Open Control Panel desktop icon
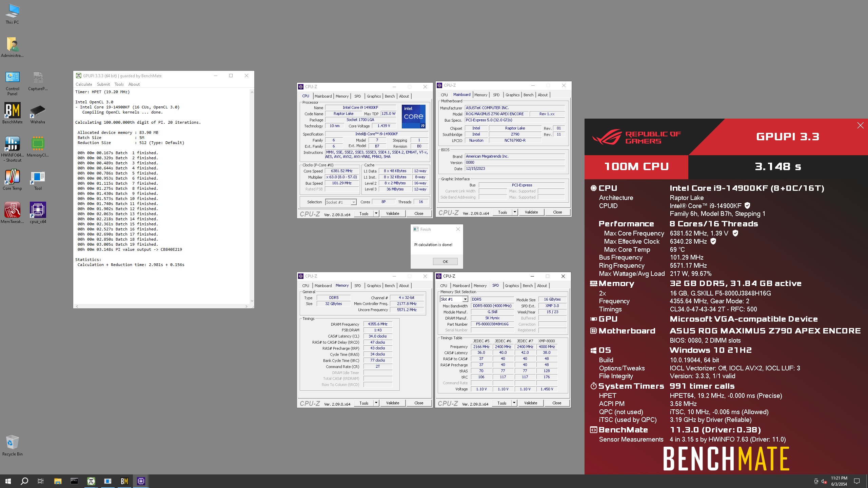 click(x=12, y=83)
